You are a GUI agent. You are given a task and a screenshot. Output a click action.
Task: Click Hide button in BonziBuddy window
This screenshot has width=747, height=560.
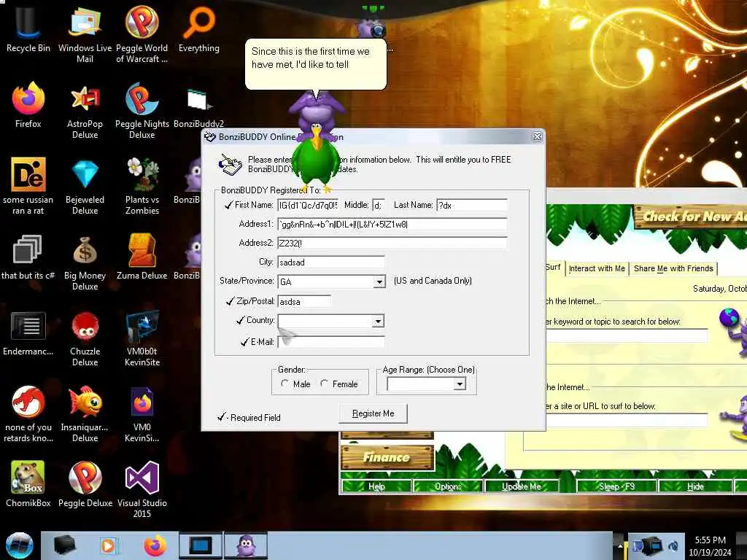[695, 486]
